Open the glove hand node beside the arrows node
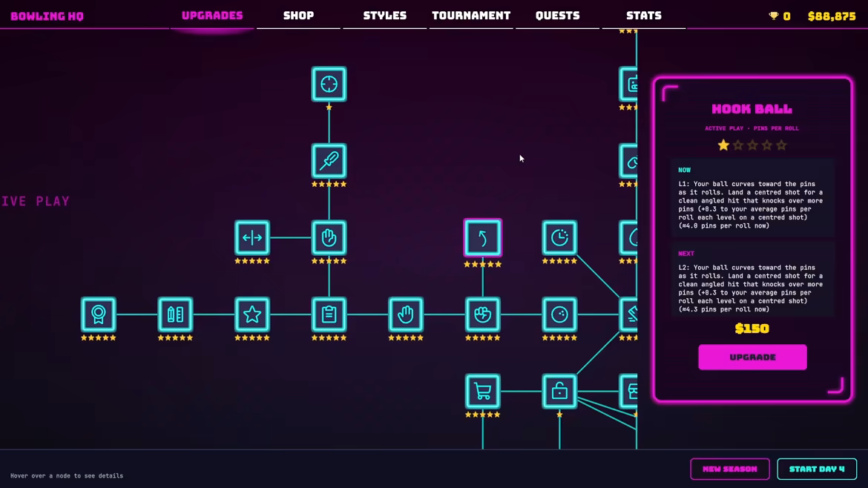 [x=329, y=238]
